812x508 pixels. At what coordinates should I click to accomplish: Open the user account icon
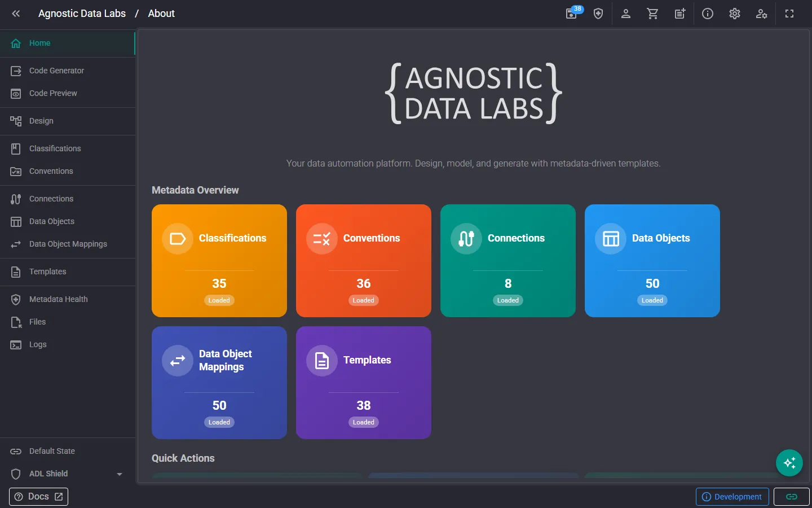coord(625,14)
